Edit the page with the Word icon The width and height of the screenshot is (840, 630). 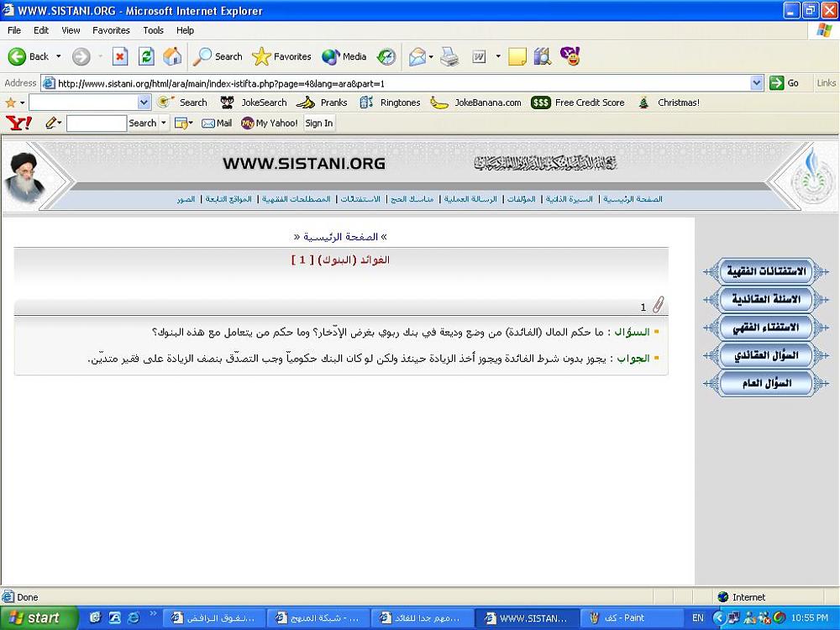479,56
